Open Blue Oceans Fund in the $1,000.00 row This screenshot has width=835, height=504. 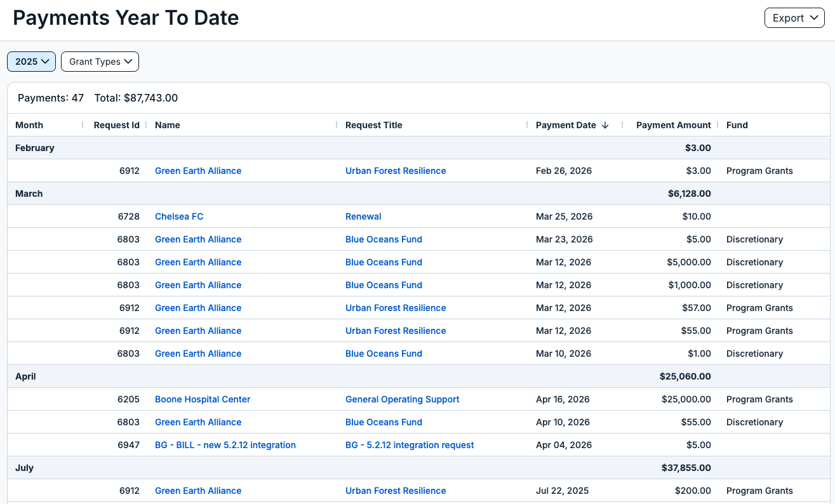click(x=384, y=285)
